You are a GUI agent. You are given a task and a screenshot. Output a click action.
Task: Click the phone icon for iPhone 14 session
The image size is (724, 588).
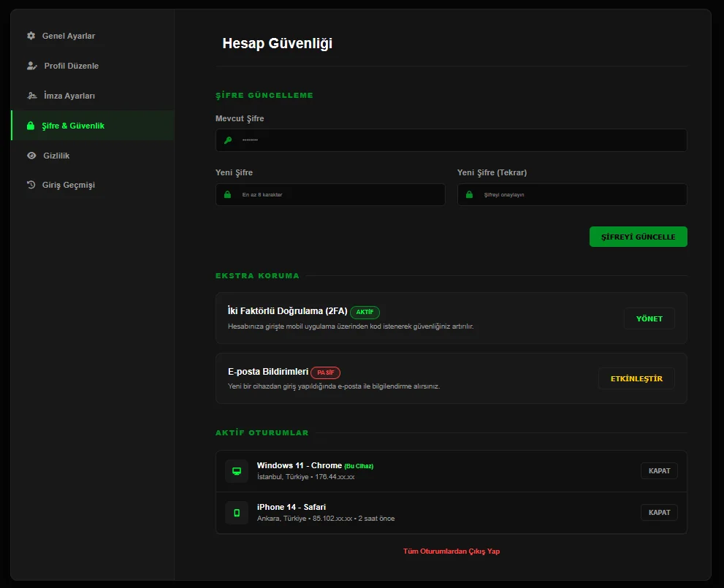[x=237, y=513]
